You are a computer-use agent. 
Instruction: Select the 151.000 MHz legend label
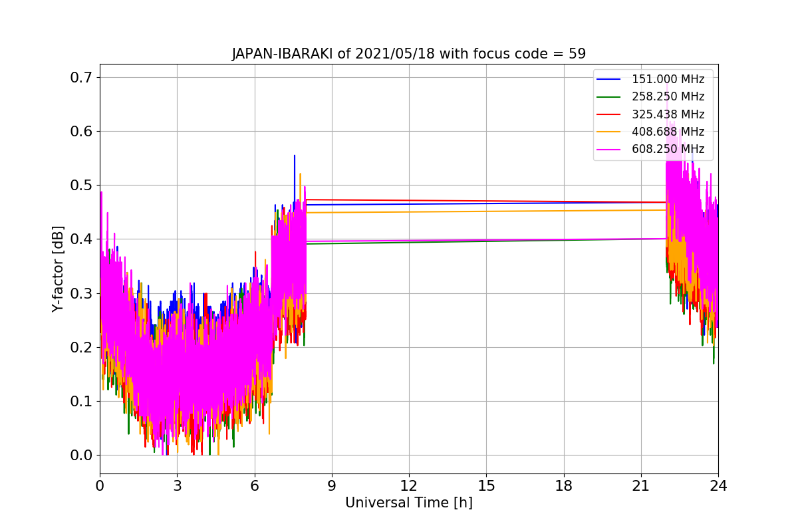tap(668, 79)
